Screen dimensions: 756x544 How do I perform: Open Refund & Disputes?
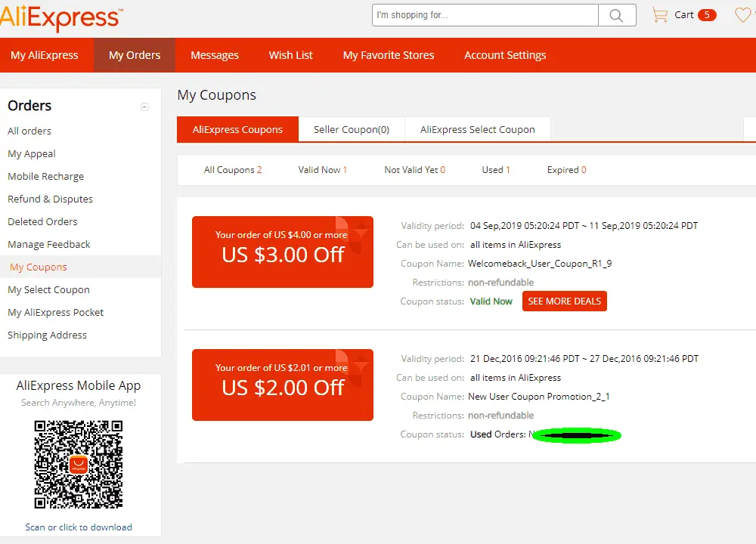(50, 199)
